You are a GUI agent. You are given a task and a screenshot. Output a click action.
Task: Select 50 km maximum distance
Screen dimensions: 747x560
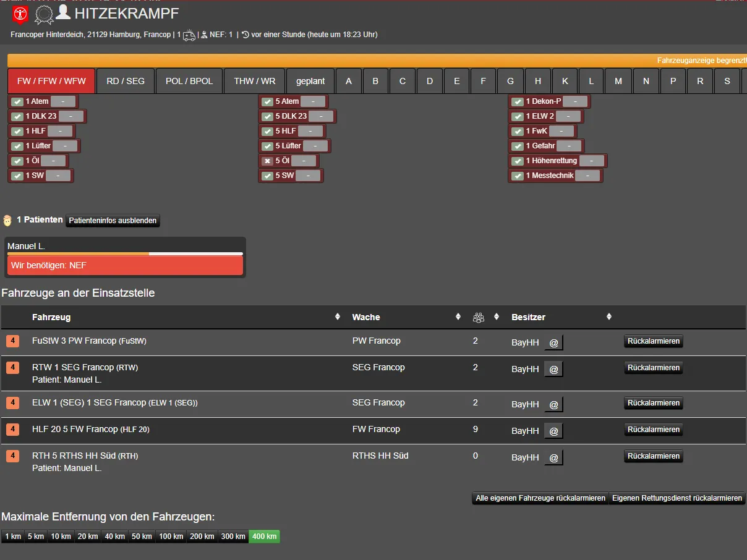[142, 537]
